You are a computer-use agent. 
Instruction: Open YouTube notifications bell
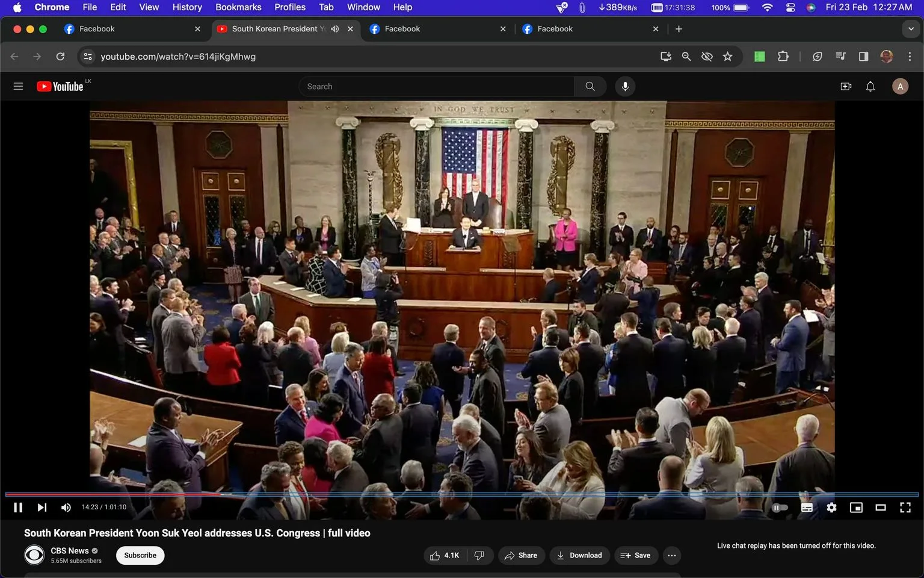(870, 87)
